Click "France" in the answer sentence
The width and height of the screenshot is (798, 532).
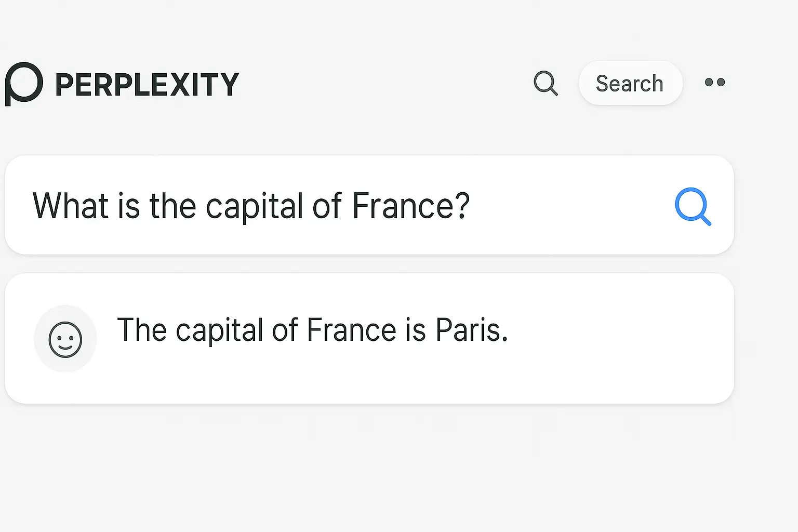[x=352, y=330]
